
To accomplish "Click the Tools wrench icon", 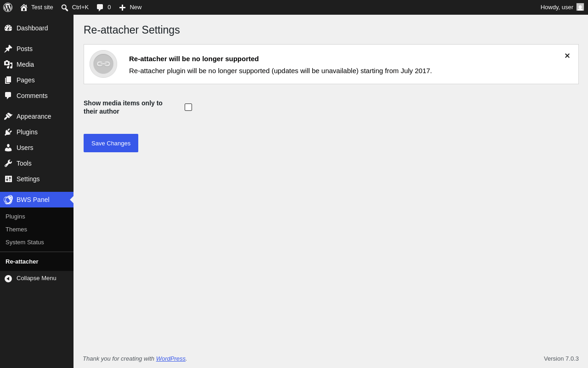I will 8,163.
